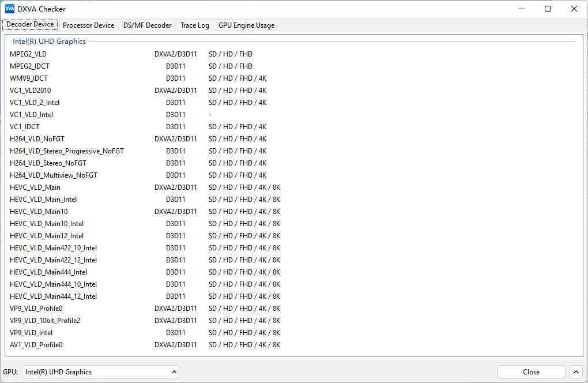Screen dimensions: 588x383
Task: Click the GPU: label beside the dropdown
Action: coord(10,371)
